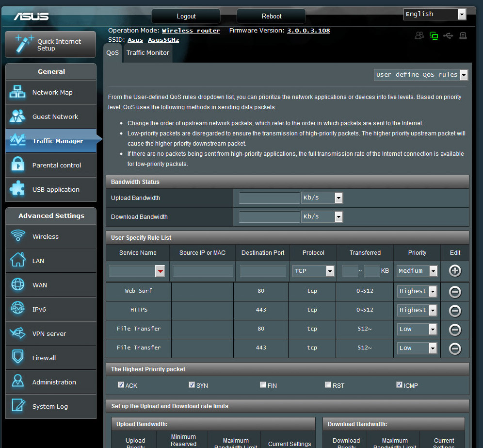Click the Logout button
This screenshot has width=483, height=448.
point(186,16)
